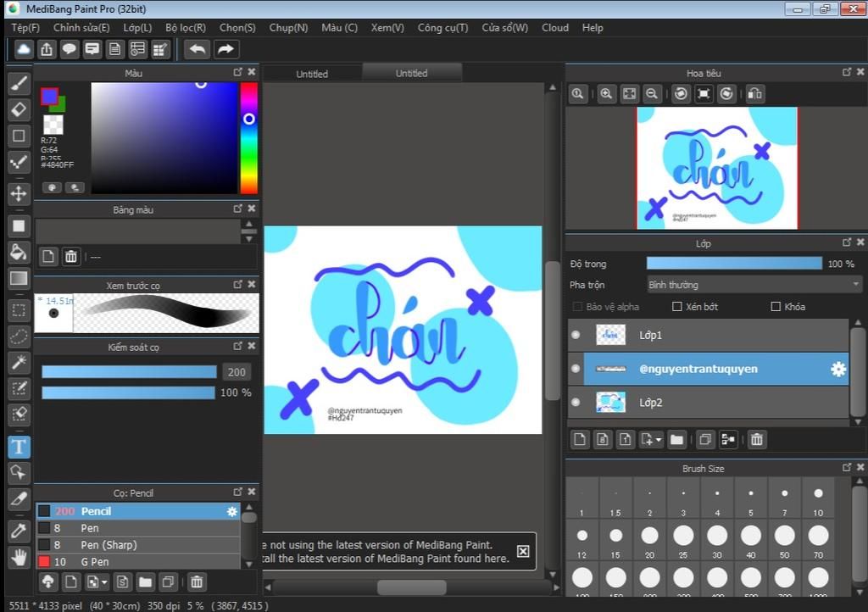868x612 pixels.
Task: Open the Help menu
Action: click(593, 28)
